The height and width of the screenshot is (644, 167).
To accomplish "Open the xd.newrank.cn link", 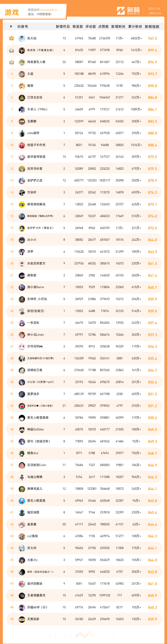I will point(48,10).
